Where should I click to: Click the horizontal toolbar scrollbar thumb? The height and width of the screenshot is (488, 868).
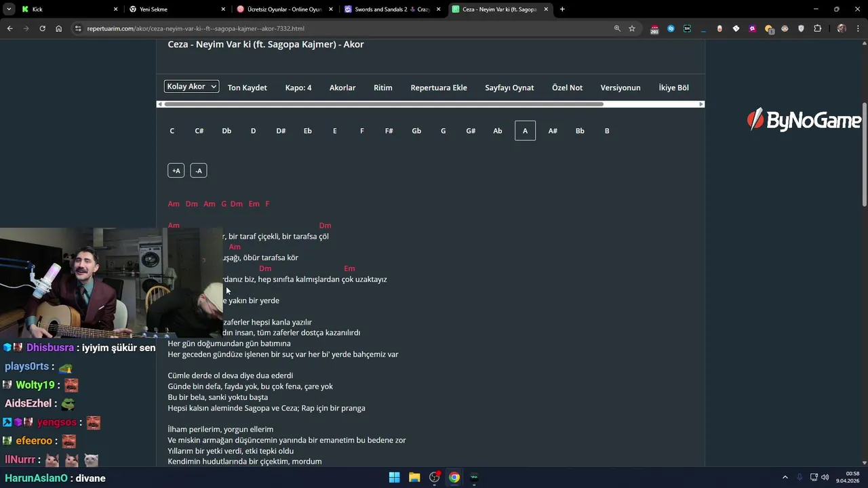tap(383, 104)
